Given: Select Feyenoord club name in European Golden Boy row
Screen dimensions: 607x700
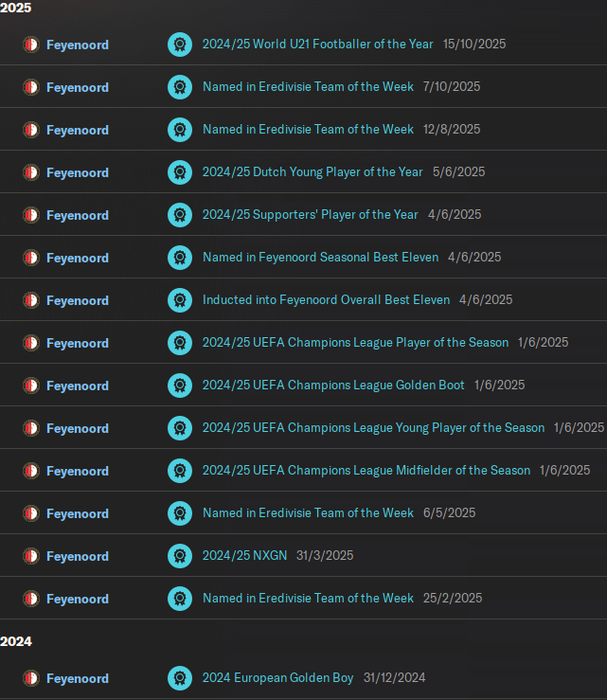Looking at the screenshot, I should [x=78, y=679].
